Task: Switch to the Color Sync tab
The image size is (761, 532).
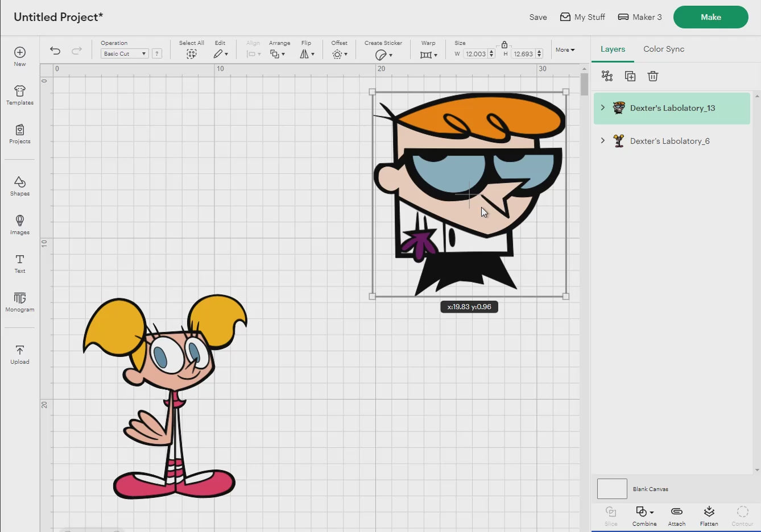Action: (664, 49)
